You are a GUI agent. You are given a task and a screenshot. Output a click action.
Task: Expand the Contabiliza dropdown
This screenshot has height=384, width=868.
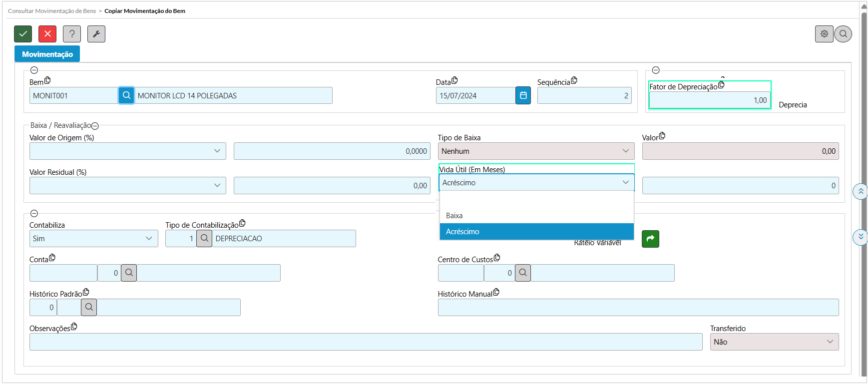point(93,239)
